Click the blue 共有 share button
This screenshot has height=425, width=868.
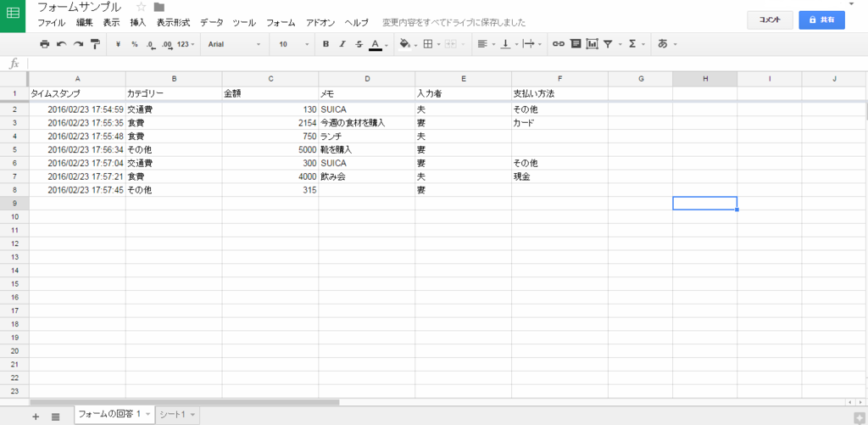[821, 20]
